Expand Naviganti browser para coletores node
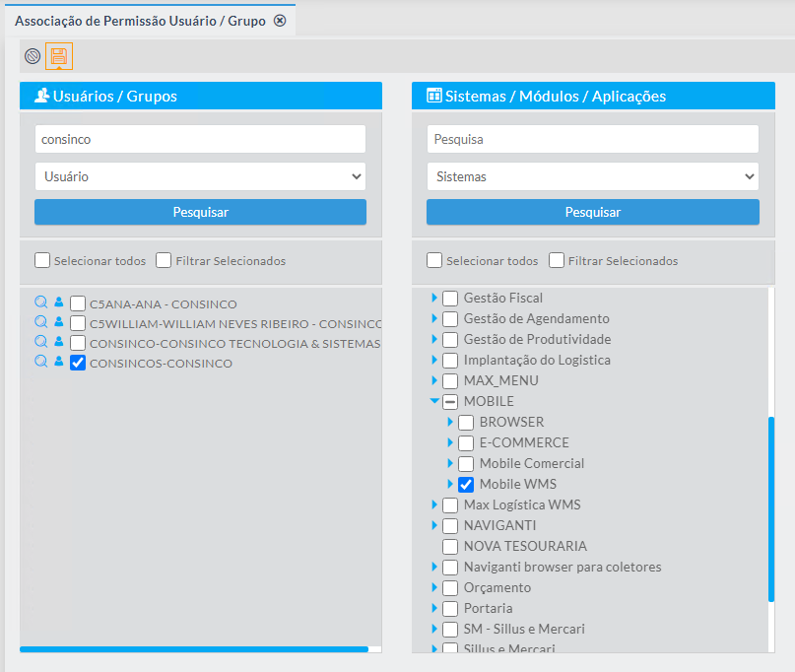Viewport: 795px width, 672px height. coord(434,567)
